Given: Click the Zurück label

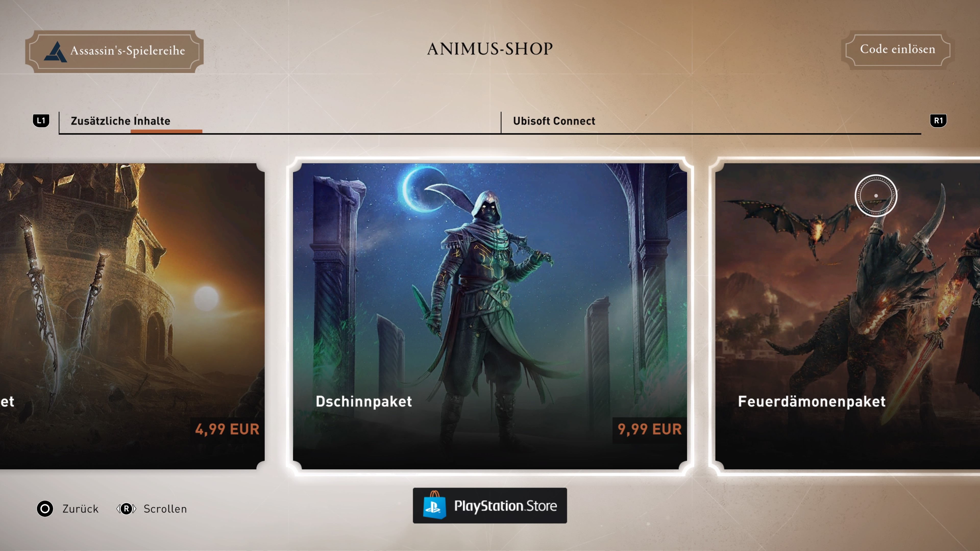Looking at the screenshot, I should pyautogui.click(x=80, y=509).
